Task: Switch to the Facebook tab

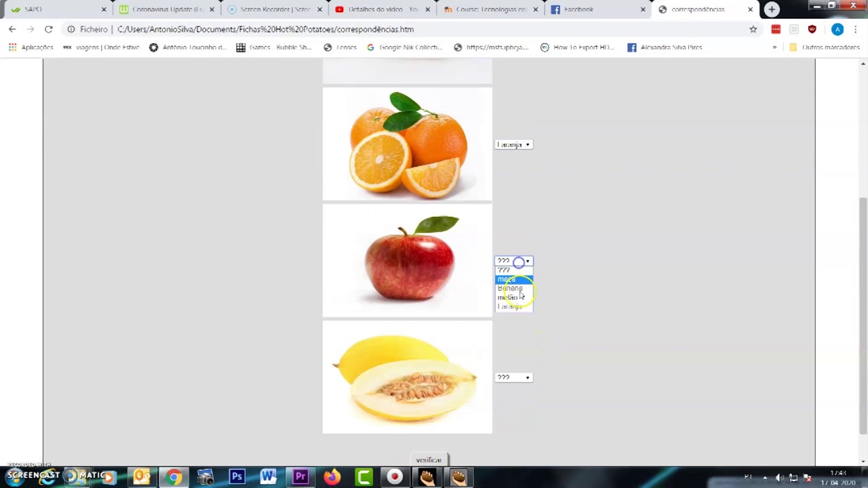Action: [x=598, y=9]
